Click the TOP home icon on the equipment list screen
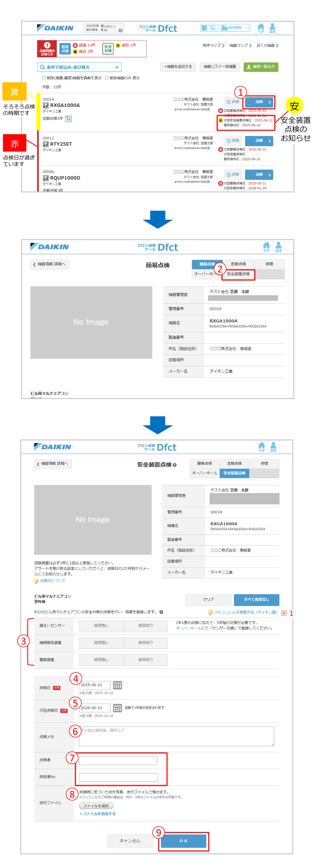 [x=261, y=28]
